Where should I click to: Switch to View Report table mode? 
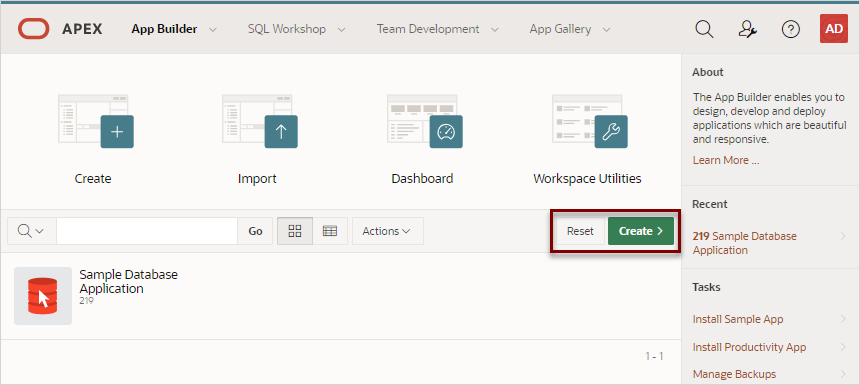pos(330,231)
